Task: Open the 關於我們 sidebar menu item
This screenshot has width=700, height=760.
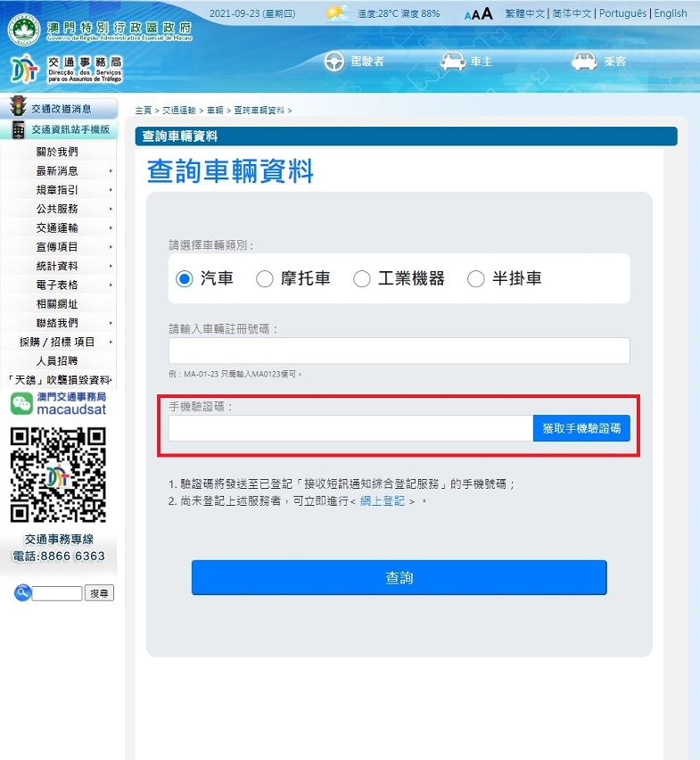Action: [57, 152]
